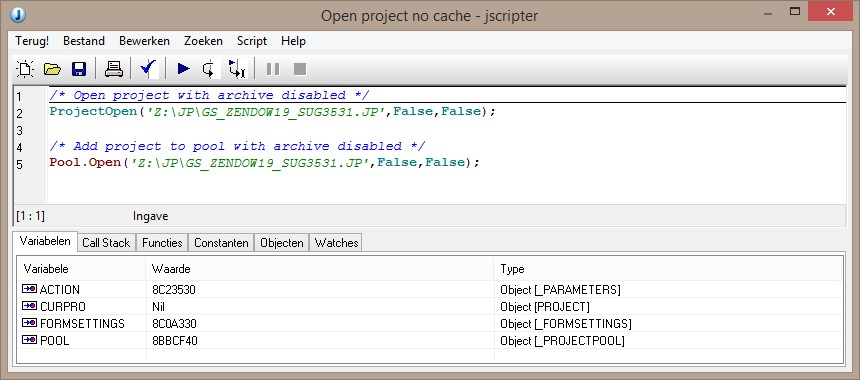860x380 pixels.
Task: Switch to the Variabelen tab
Action: 45,241
